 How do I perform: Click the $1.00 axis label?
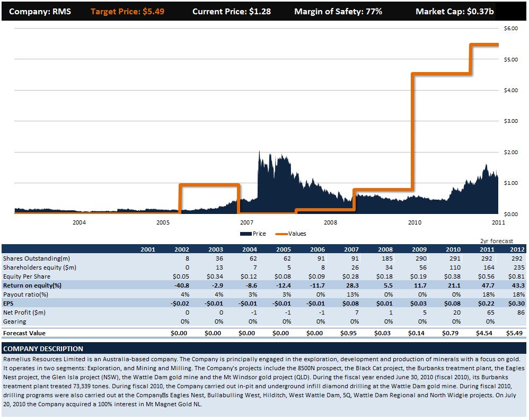(511, 183)
